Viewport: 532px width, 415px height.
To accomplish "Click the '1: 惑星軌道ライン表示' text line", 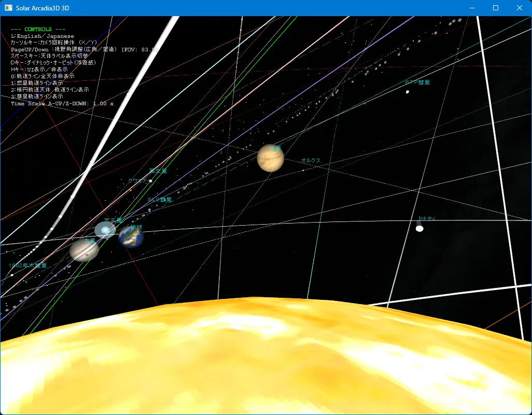I will point(37,83).
